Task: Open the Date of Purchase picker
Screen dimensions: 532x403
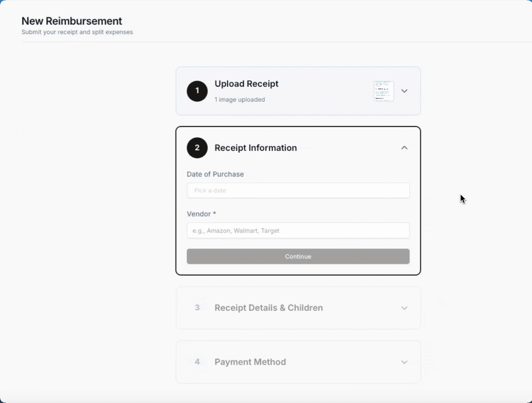Action: coord(298,190)
